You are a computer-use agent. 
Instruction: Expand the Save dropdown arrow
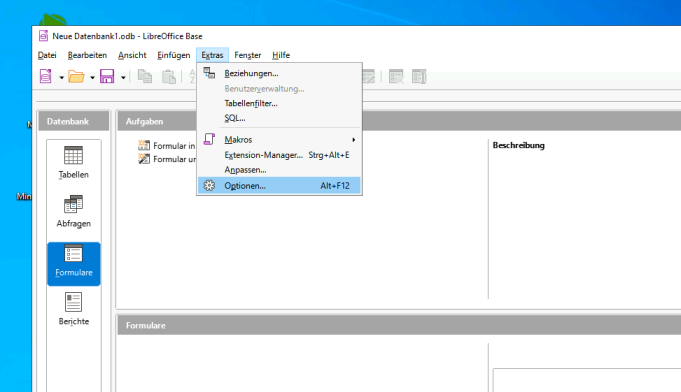click(123, 78)
